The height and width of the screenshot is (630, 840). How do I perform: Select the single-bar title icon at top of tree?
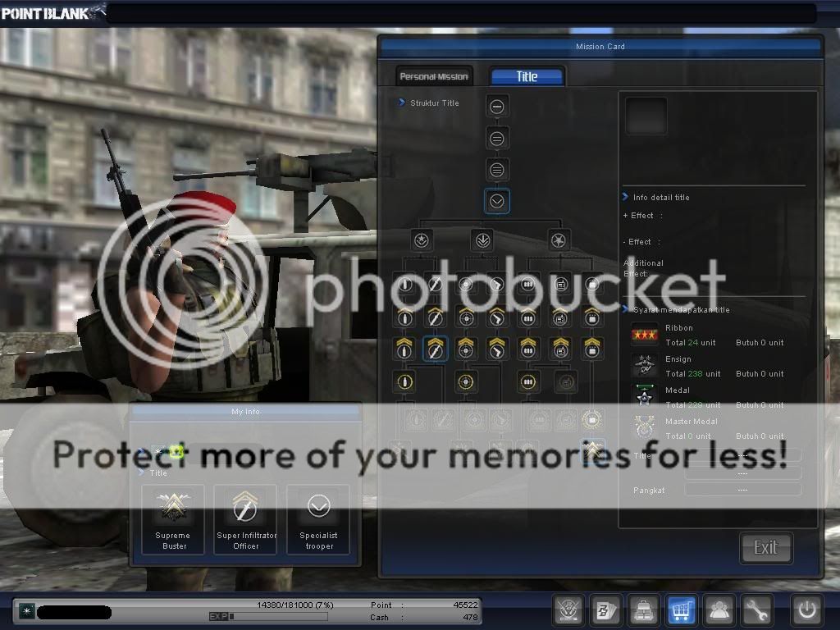click(496, 107)
